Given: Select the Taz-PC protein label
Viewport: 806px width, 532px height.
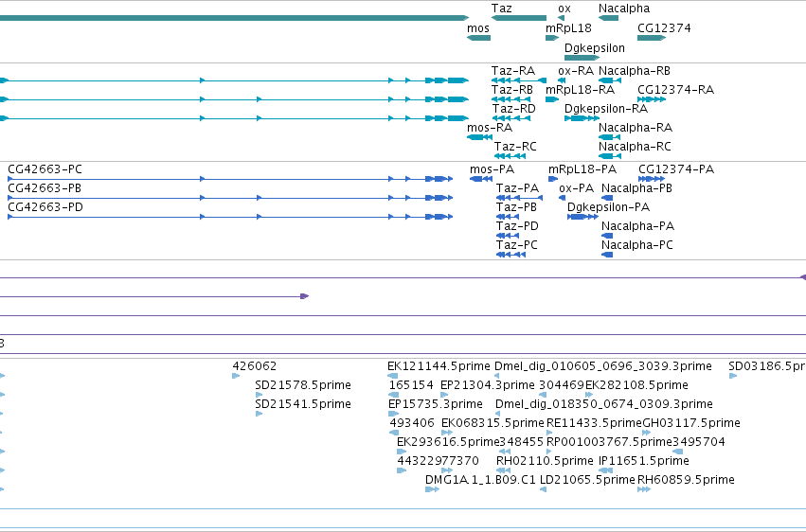Looking at the screenshot, I should 516,245.
